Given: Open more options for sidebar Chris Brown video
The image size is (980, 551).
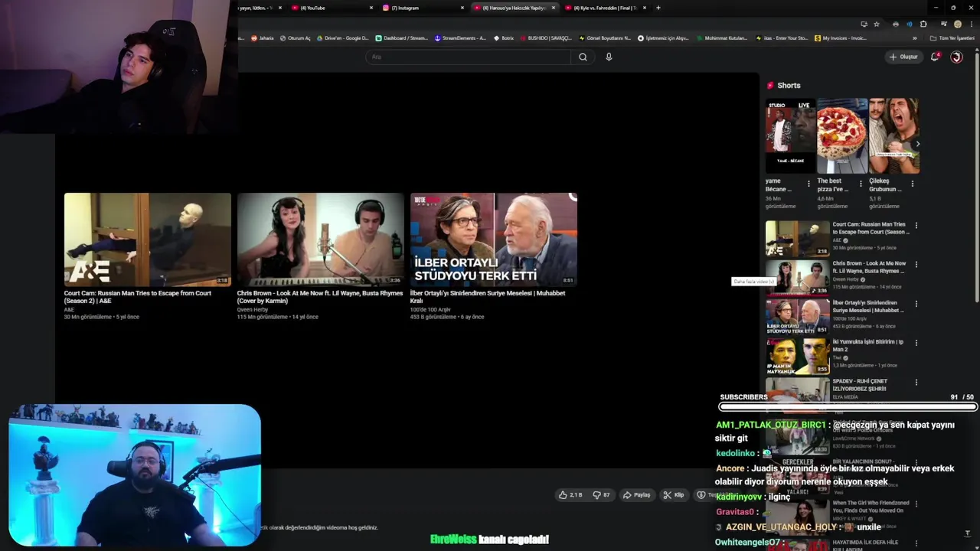Looking at the screenshot, I should [916, 265].
